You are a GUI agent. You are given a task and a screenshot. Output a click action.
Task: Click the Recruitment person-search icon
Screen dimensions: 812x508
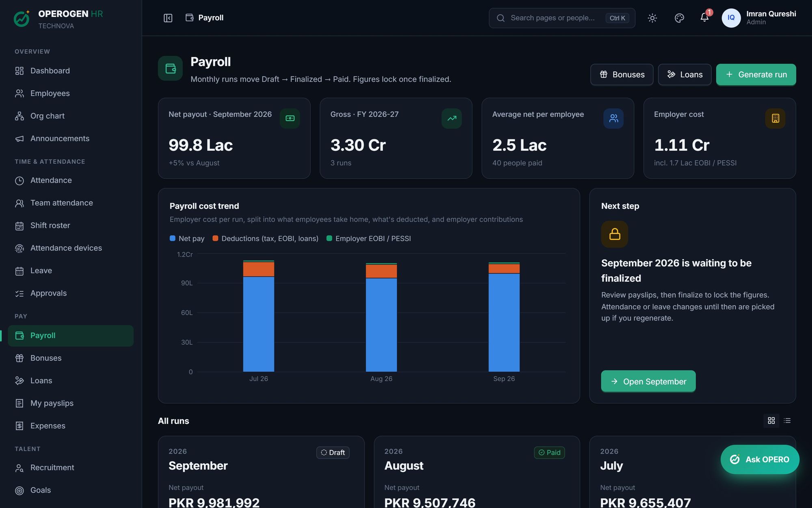(19, 468)
